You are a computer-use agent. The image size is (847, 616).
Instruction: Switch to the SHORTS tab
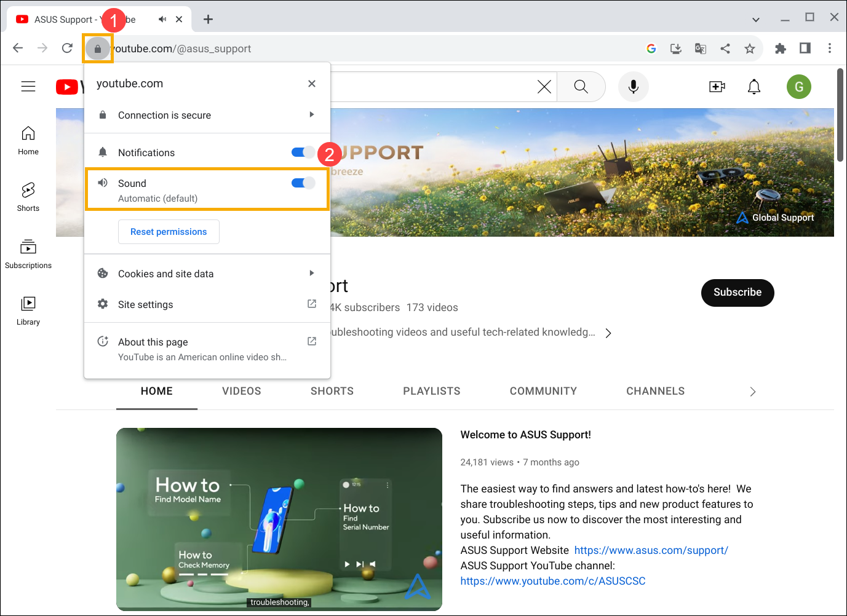(332, 392)
